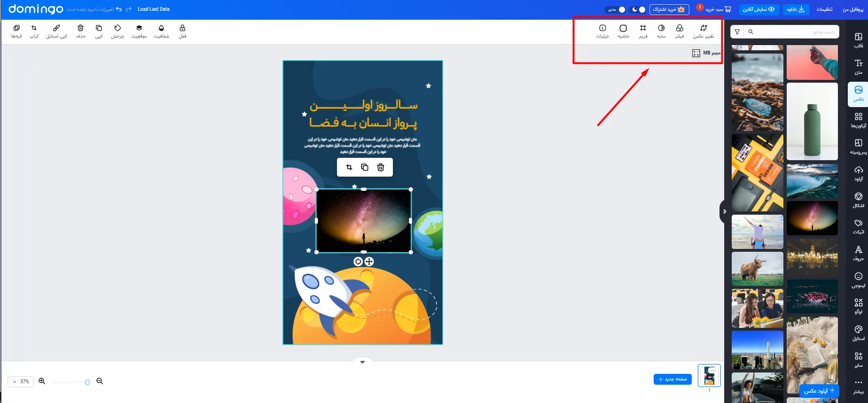Click the Online Preview (نمایش آنلاین) button
Viewport: 868px width, 403px height.
tap(759, 9)
